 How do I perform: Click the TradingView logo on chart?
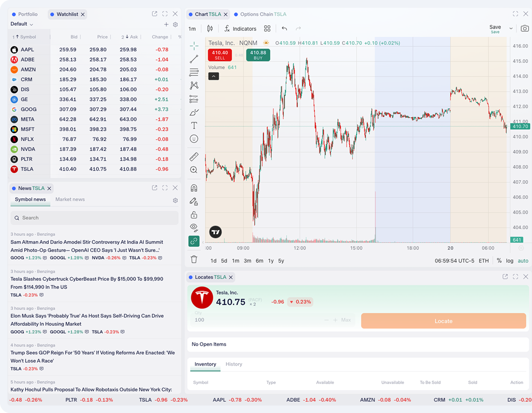[216, 232]
